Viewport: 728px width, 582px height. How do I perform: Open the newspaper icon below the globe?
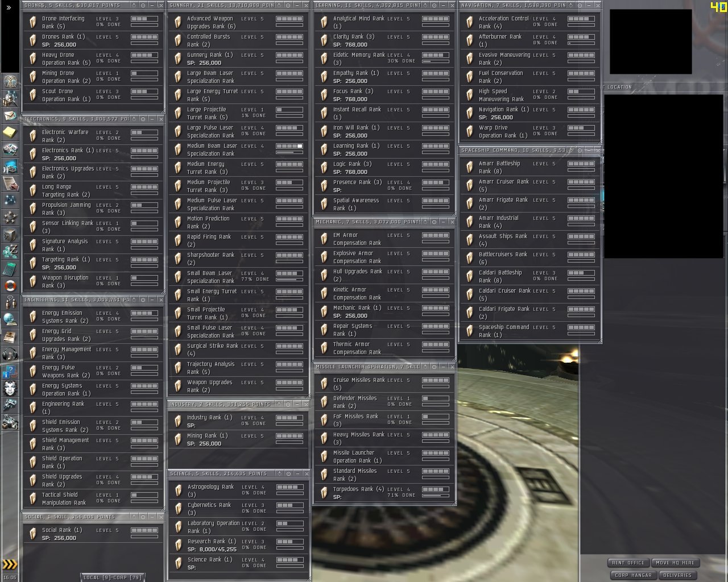(10, 337)
